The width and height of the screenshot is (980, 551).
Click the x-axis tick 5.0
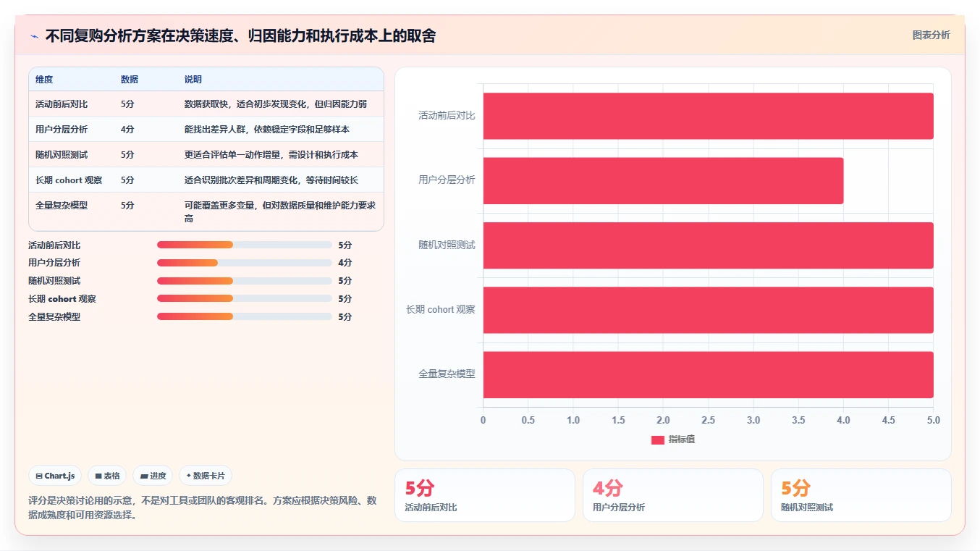[x=934, y=420]
